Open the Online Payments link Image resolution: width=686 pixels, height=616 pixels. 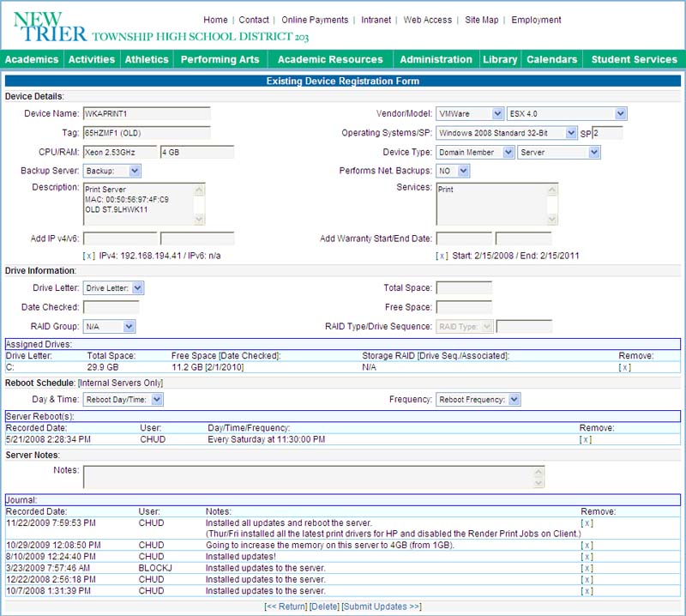coord(315,20)
